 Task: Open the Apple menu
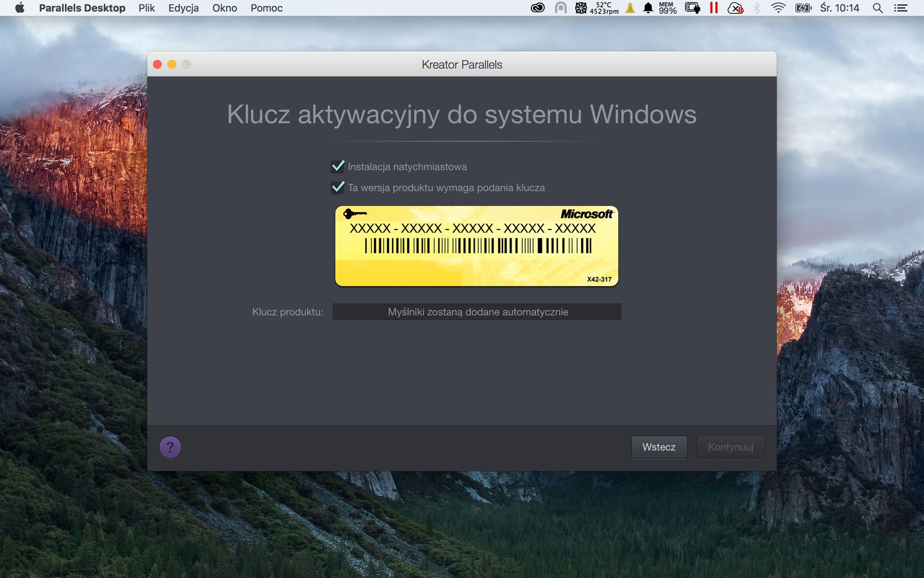tap(20, 8)
